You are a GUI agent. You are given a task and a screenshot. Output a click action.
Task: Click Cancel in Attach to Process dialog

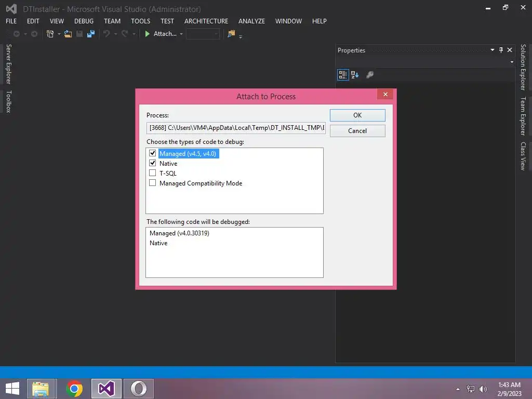357,130
